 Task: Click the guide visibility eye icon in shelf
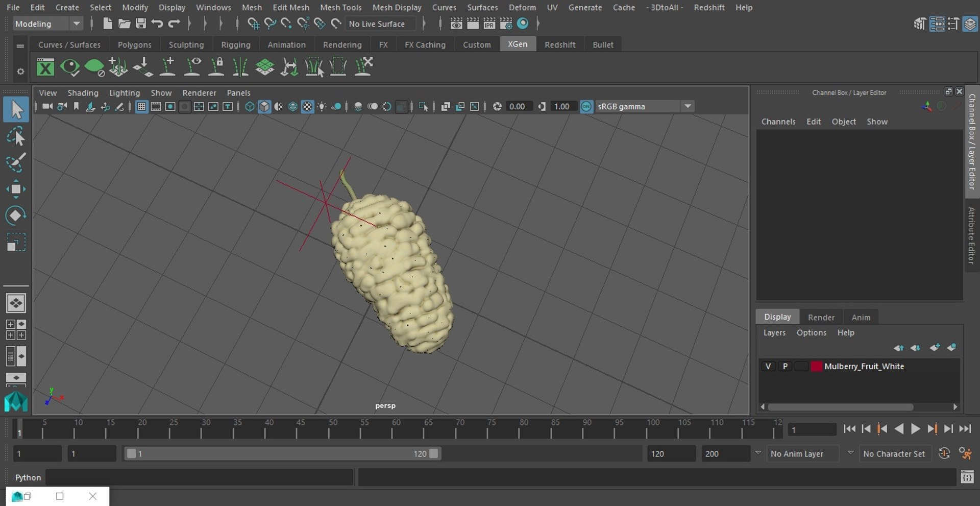tap(192, 67)
